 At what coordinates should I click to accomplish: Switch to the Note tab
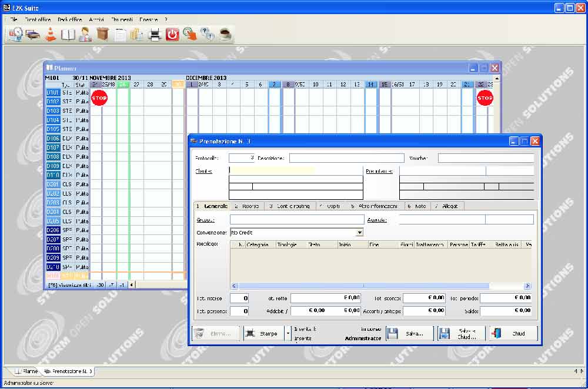[417, 206]
